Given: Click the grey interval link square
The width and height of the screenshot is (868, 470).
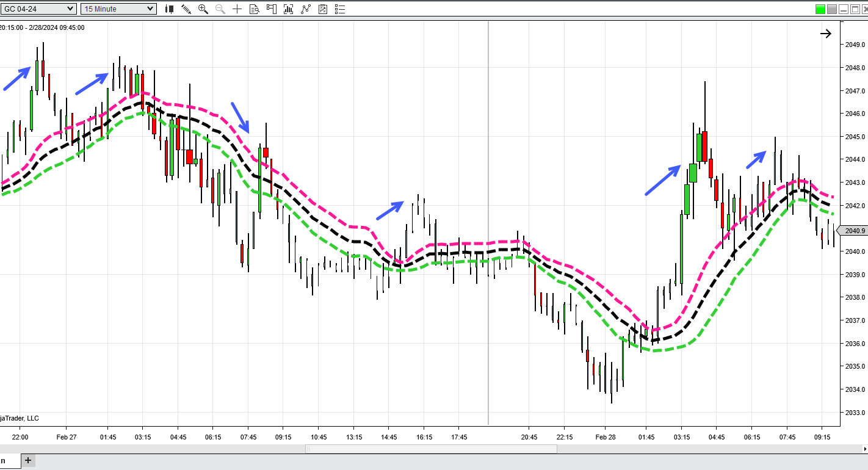Looking at the screenshot, I should pyautogui.click(x=832, y=9).
